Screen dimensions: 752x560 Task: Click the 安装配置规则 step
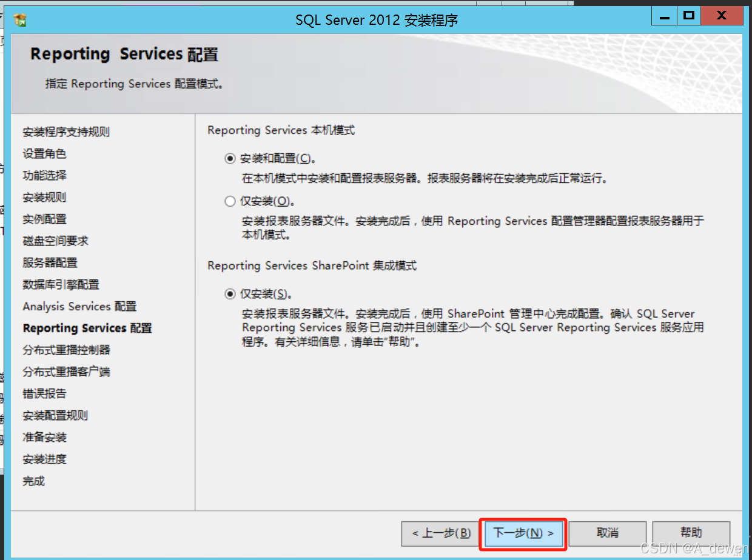pos(55,416)
